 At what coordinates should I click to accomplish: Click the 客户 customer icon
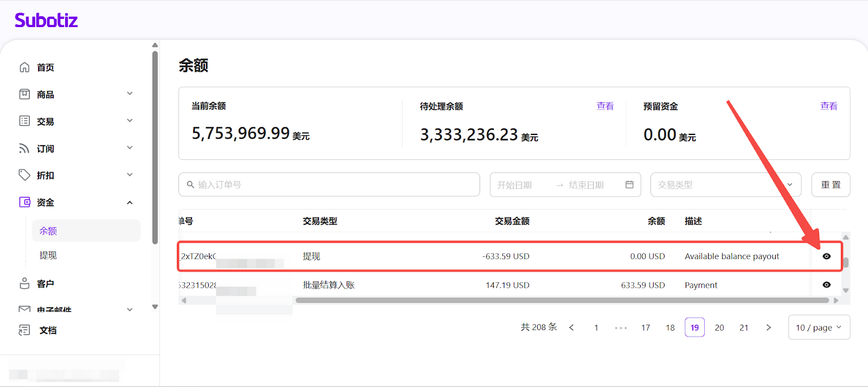[x=24, y=283]
